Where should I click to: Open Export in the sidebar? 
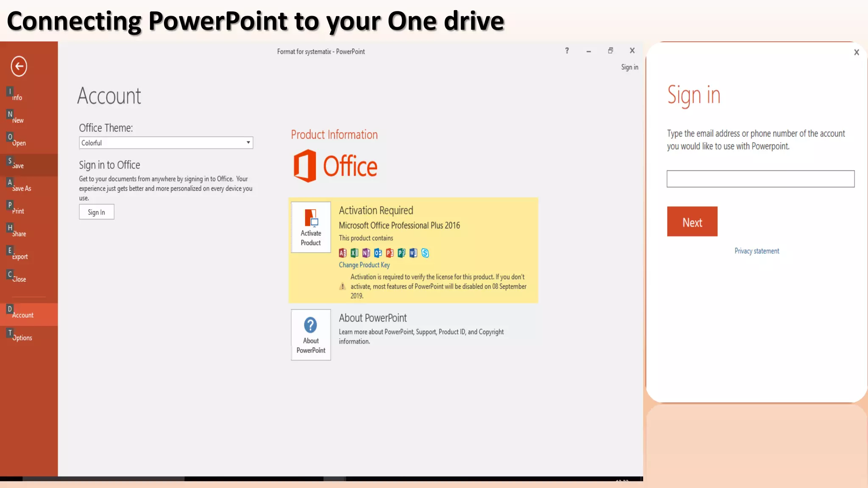(x=29, y=256)
